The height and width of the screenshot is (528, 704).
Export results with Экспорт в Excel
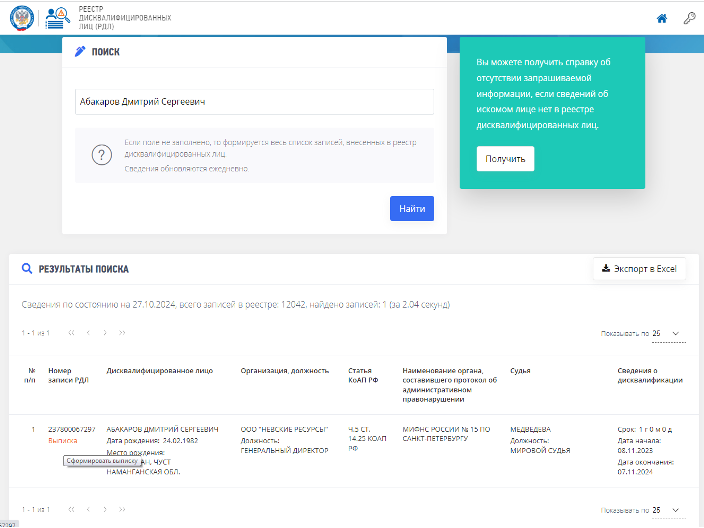coord(639,269)
